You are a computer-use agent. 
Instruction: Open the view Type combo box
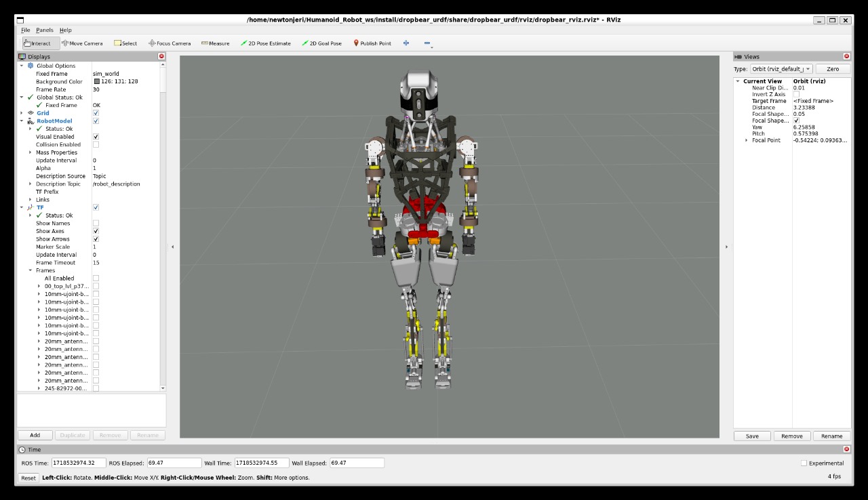781,69
